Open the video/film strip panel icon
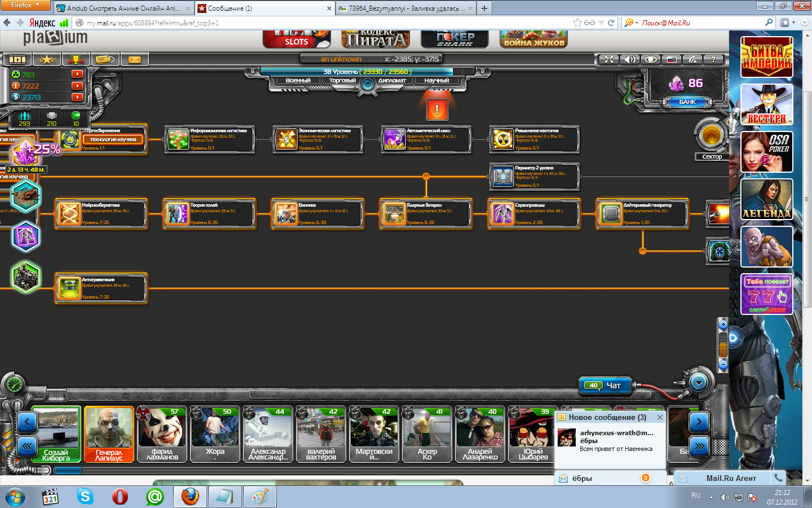The image size is (812, 508). [x=17, y=59]
